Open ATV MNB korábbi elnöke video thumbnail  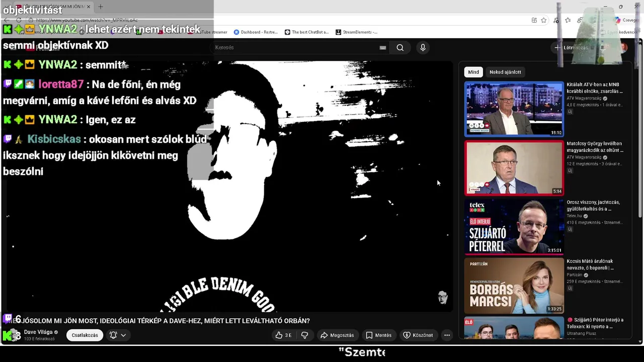[x=514, y=109]
